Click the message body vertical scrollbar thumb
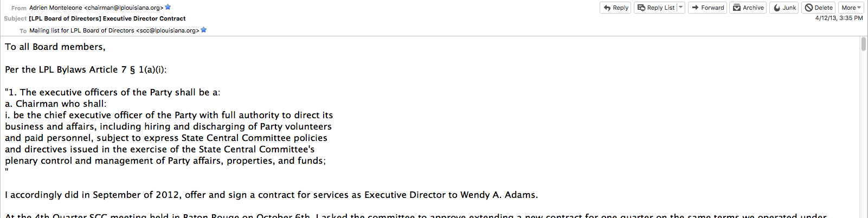This screenshot has width=868, height=218. point(863,44)
